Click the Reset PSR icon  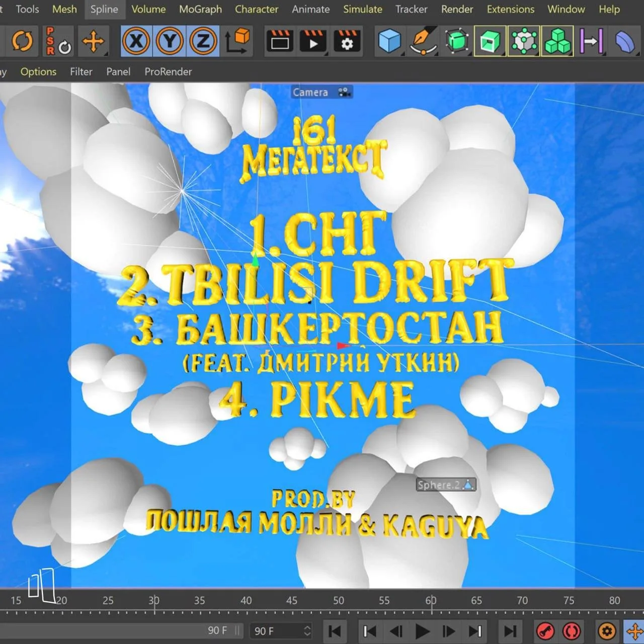pyautogui.click(x=58, y=41)
